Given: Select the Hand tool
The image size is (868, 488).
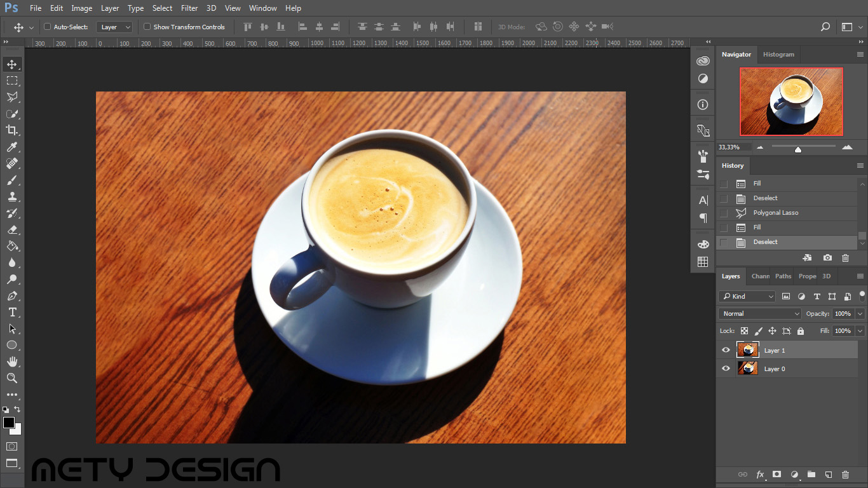Looking at the screenshot, I should tap(12, 362).
